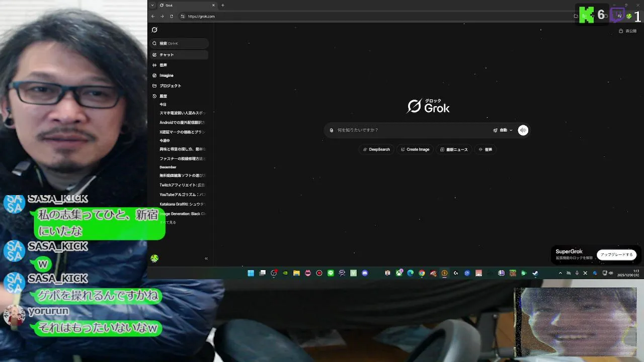Open chat starting with スマホ電波弱い
Image resolution: width=644 pixels, height=362 pixels.
click(182, 113)
